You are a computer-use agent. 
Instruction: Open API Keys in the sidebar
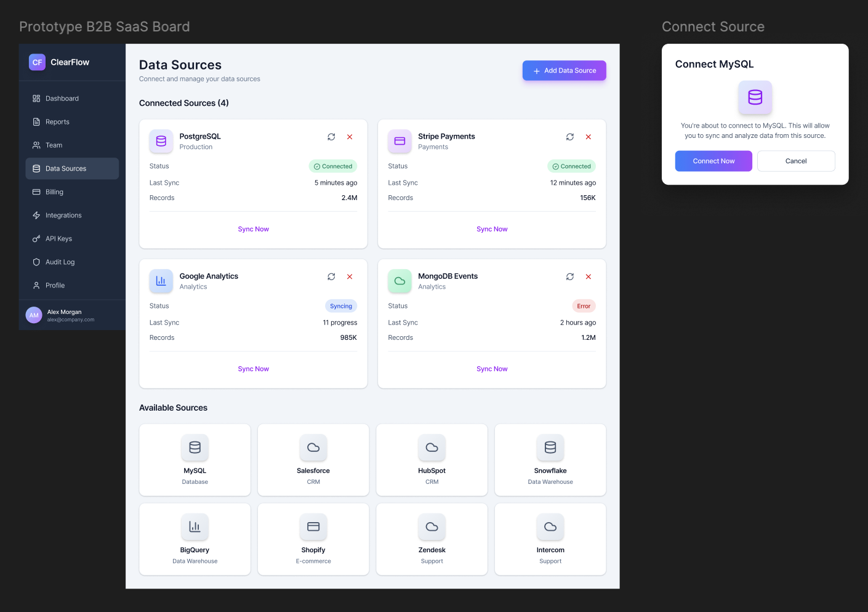(x=72, y=239)
